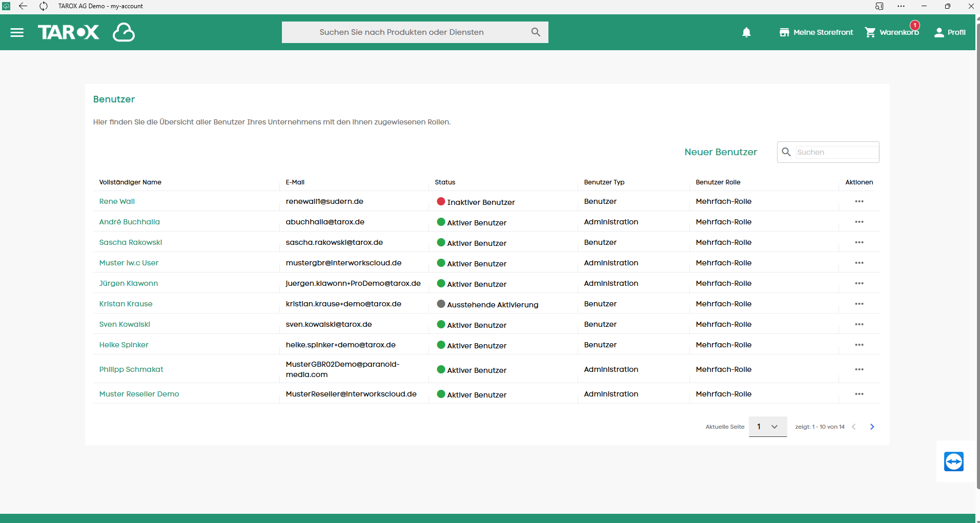This screenshot has width=980, height=523.
Task: Click the product search magnifier icon
Action: click(x=536, y=32)
